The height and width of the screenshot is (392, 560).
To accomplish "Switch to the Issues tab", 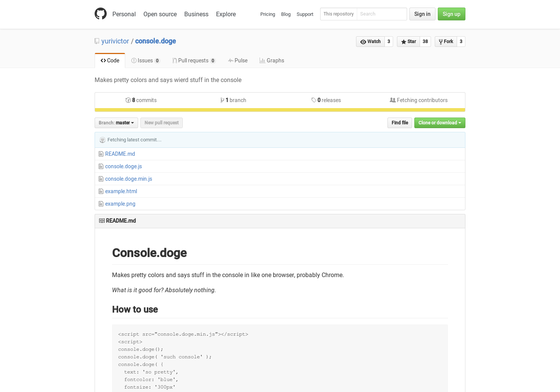I will tap(145, 60).
